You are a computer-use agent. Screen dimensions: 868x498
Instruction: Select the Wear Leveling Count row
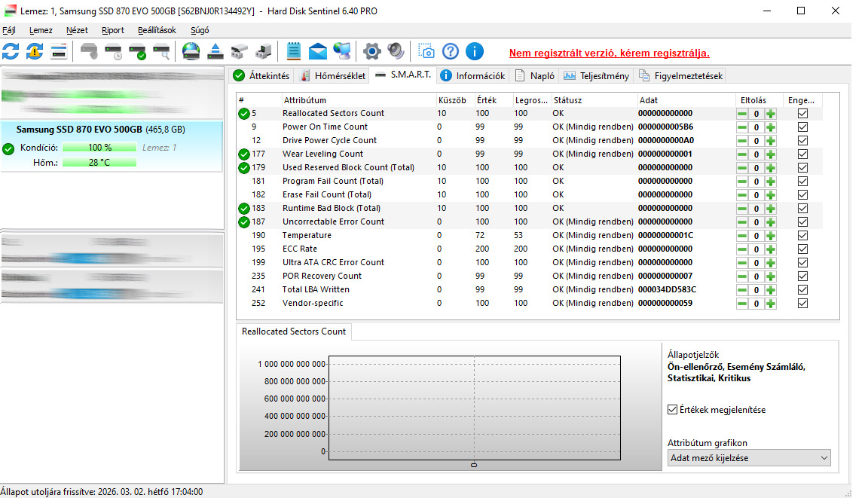pyautogui.click(x=530, y=154)
